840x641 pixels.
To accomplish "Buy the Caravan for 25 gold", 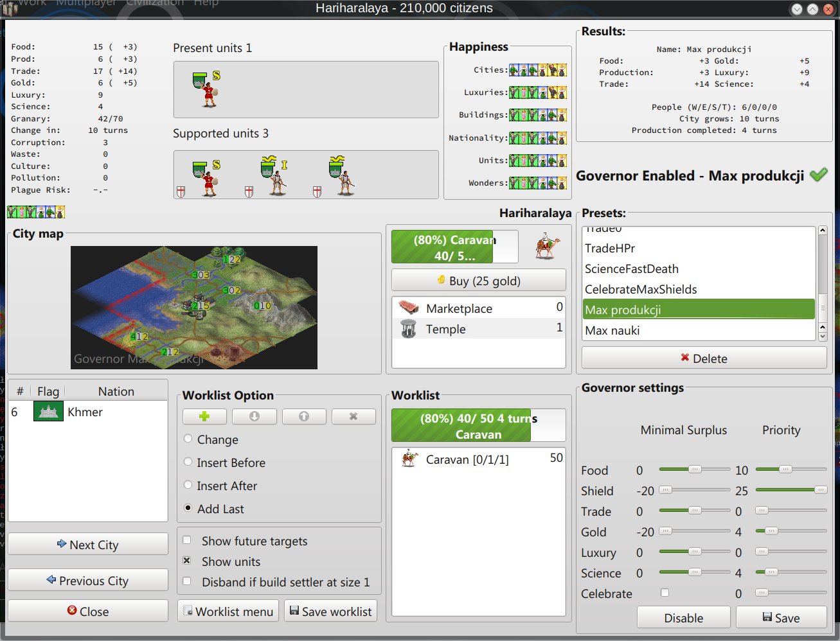I will 479,281.
